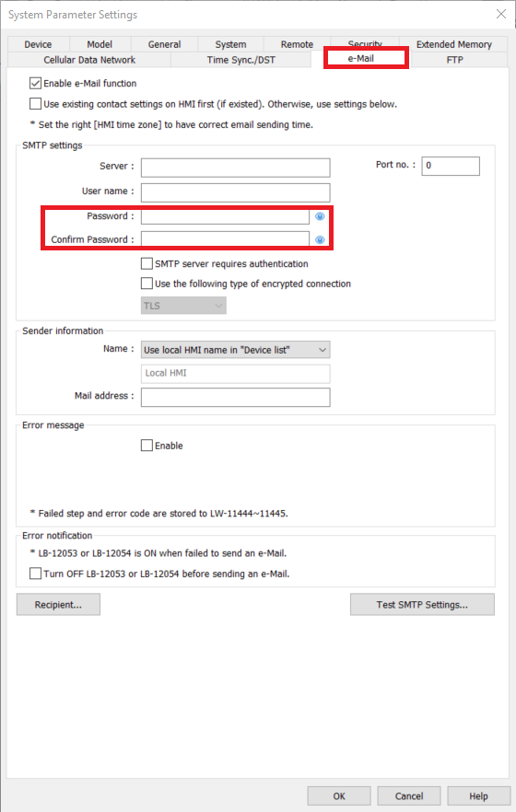Check Turn OFF LB-12053 or LB-12054 option
Screen dimensions: 516x812
point(35,574)
